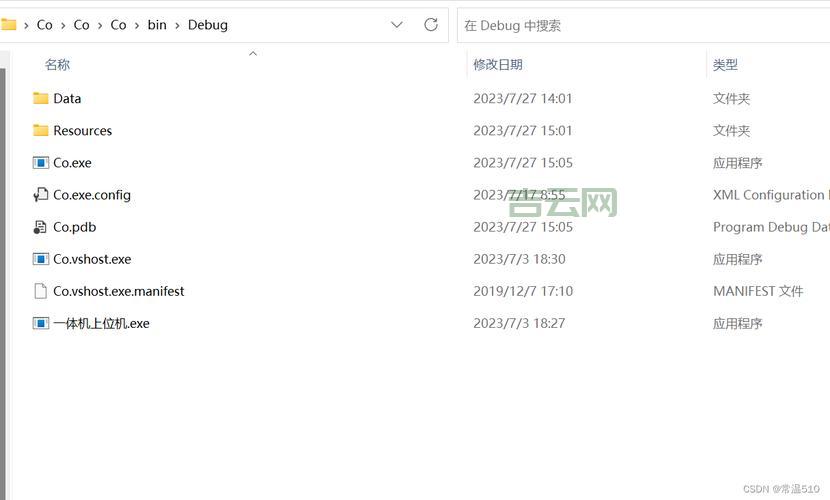Click the Co.pdb file icon
830x500 pixels.
click(40, 227)
